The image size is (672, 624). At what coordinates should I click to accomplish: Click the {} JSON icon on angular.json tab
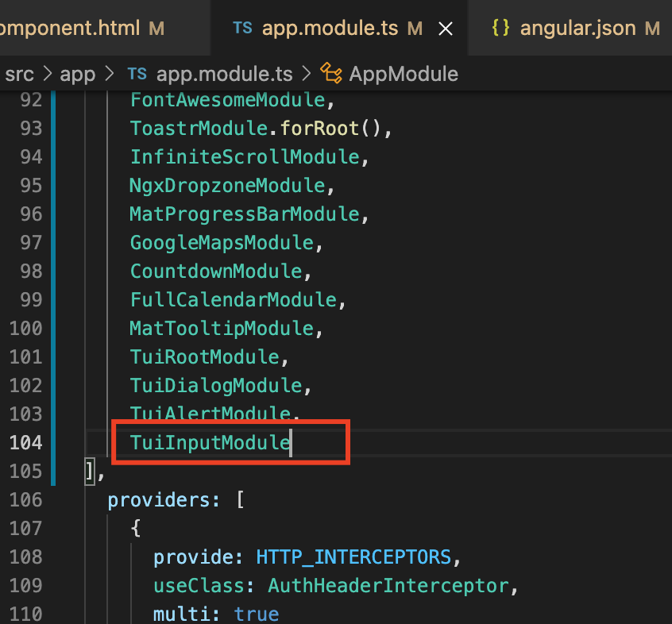pos(502,27)
